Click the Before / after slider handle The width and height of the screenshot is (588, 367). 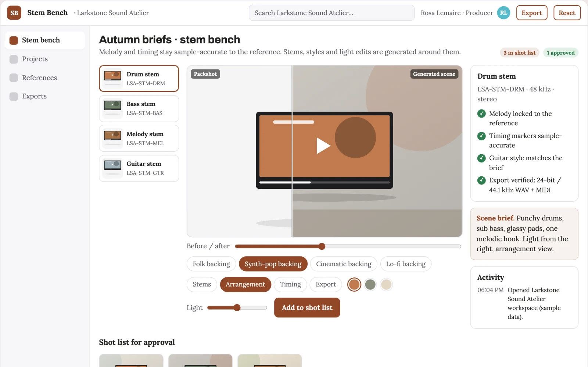coord(322,246)
